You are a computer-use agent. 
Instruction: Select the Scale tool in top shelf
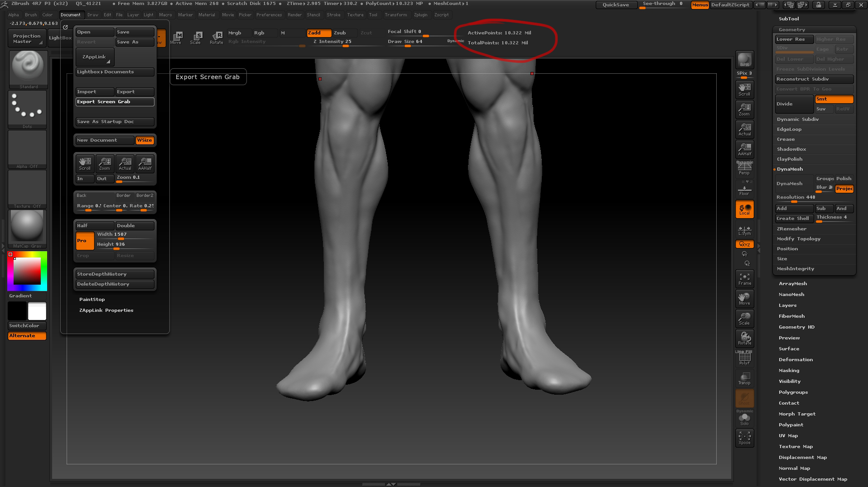tap(196, 38)
